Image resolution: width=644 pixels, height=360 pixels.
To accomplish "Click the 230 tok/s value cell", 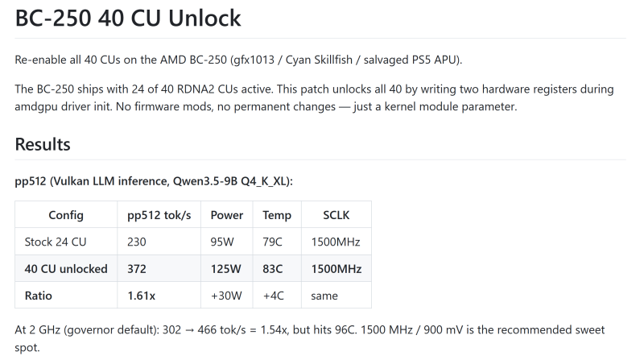I will [159, 242].
